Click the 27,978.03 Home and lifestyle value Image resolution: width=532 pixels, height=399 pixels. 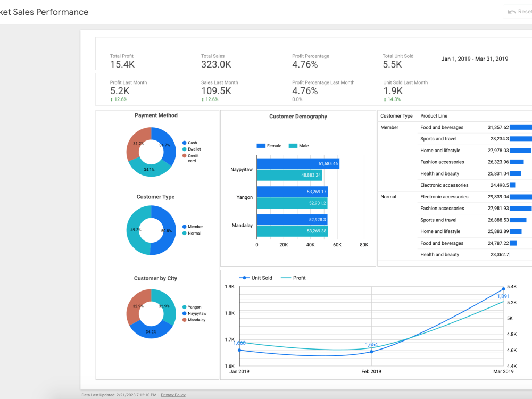click(498, 151)
